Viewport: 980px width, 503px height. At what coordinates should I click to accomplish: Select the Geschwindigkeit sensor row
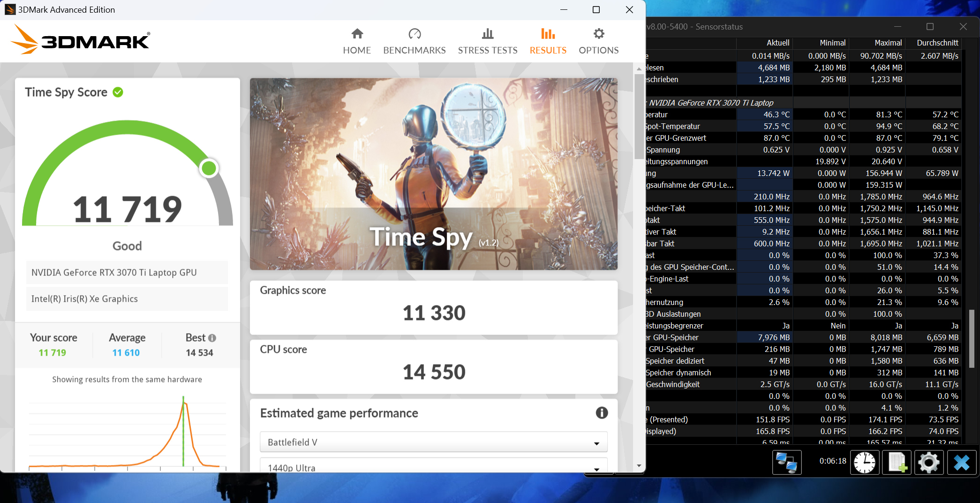click(x=804, y=384)
